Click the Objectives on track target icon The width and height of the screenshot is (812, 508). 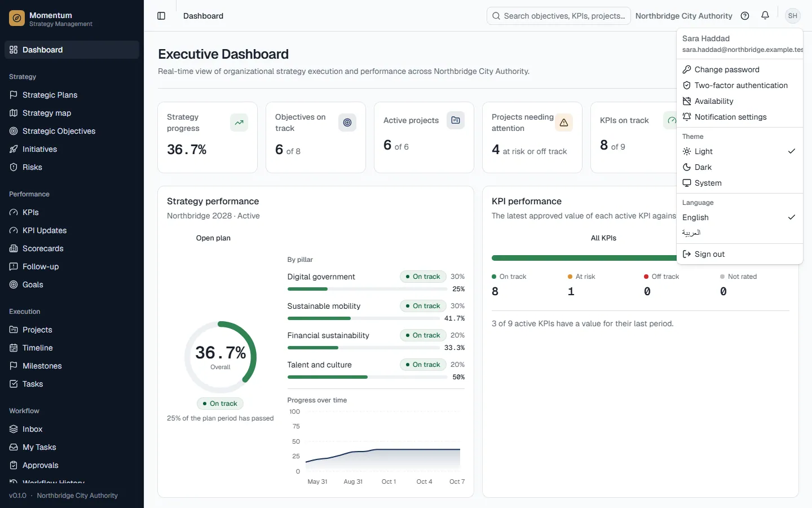[347, 122]
